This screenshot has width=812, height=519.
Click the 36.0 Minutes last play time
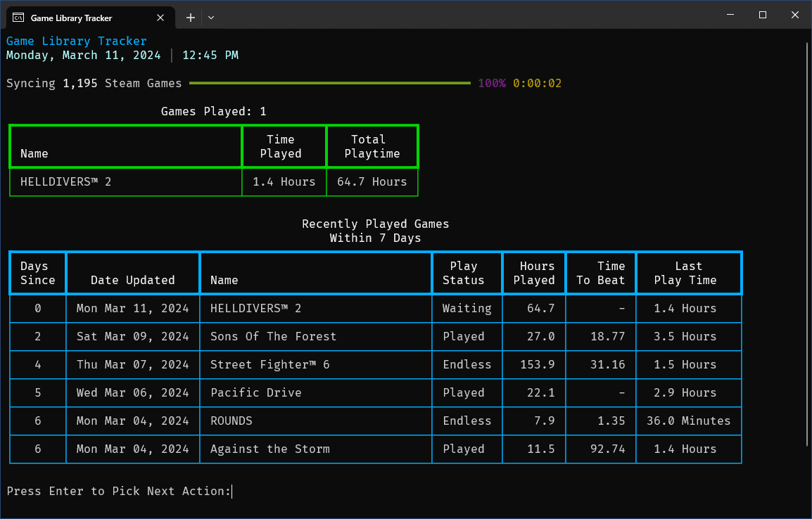click(x=688, y=421)
